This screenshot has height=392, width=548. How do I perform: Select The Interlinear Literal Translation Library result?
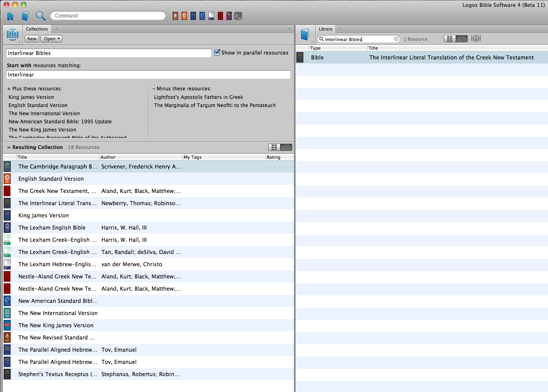[422, 57]
